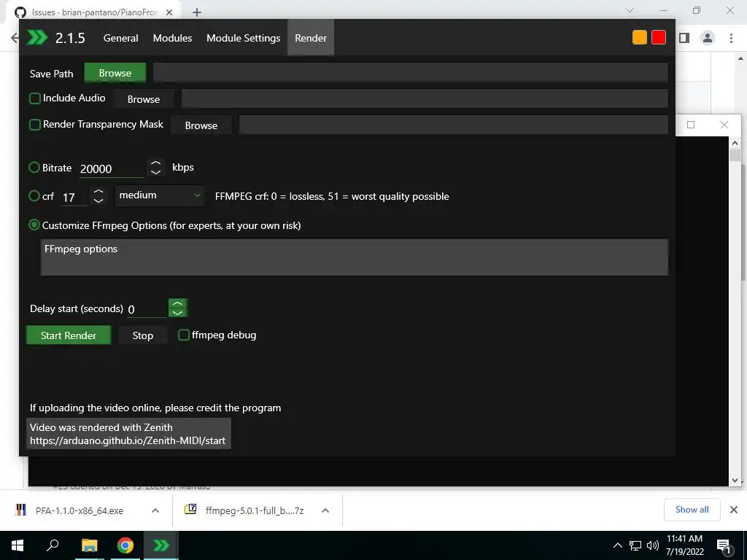This screenshot has height=560, width=747.
Task: Expand options for PFA-1.1.0 download
Action: pyautogui.click(x=155, y=510)
